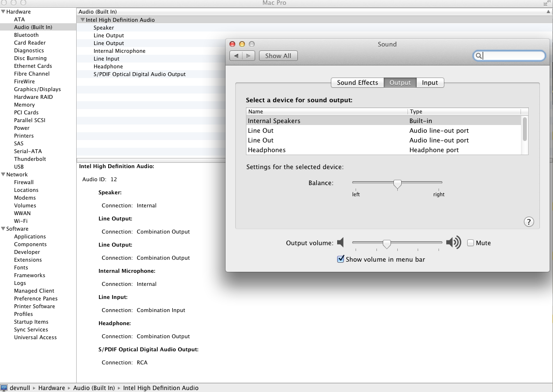Click the Name column header

point(326,111)
